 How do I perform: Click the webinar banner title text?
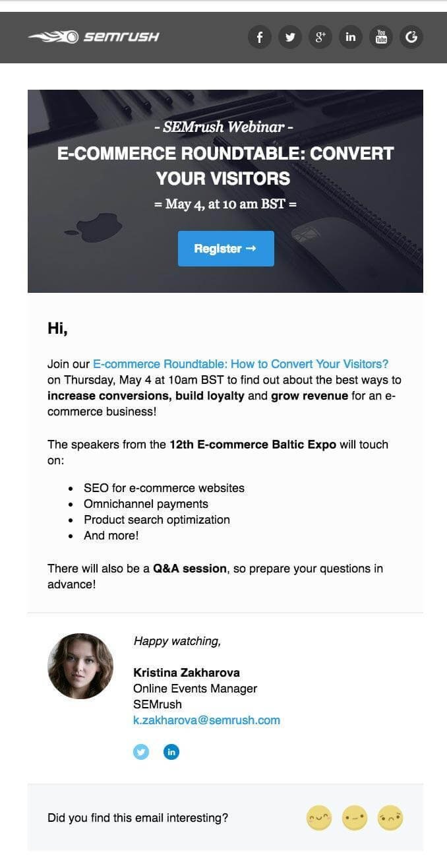tap(225, 166)
